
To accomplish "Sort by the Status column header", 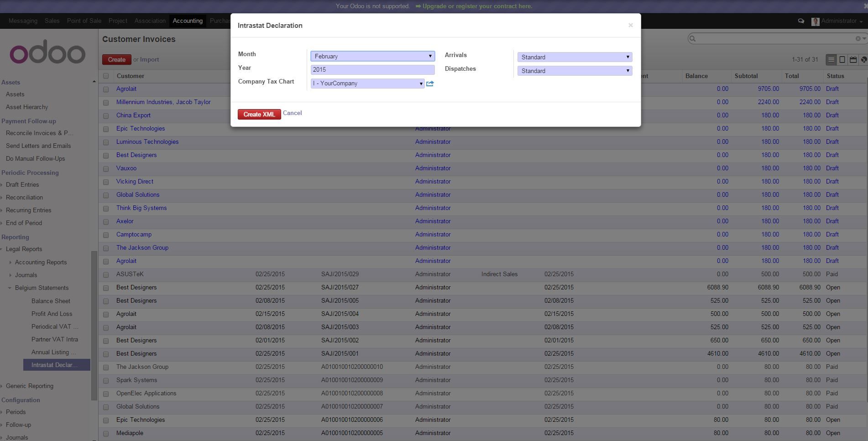I will coord(835,76).
